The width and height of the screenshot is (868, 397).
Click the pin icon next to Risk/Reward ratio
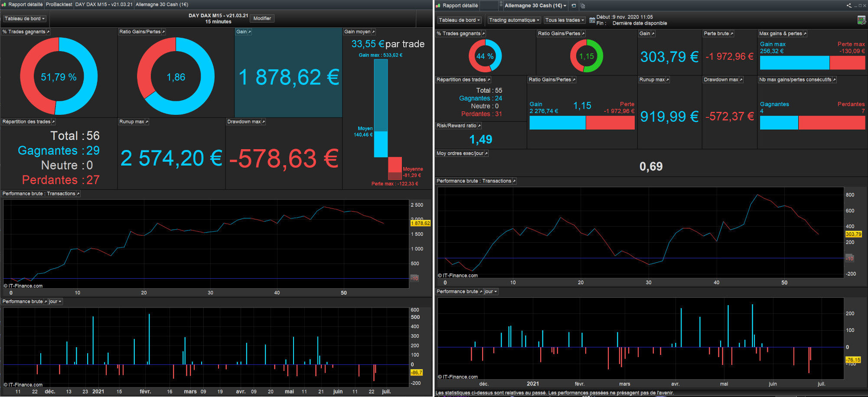(x=479, y=126)
